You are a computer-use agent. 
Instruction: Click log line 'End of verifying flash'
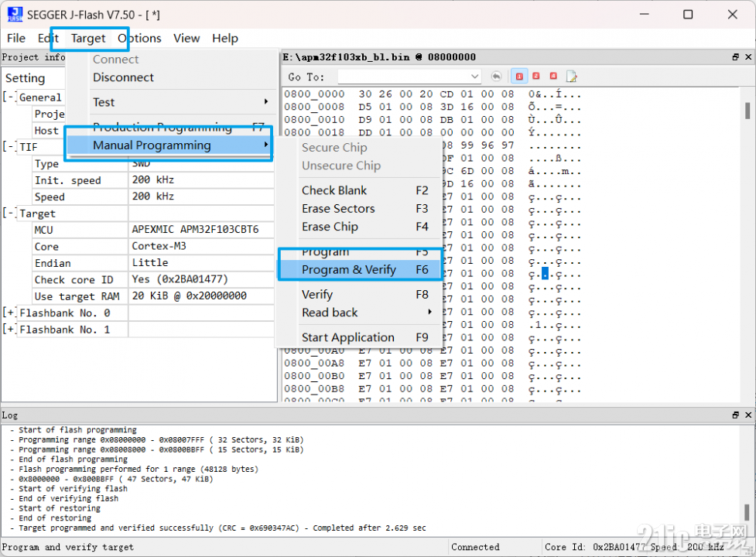[x=68, y=498]
